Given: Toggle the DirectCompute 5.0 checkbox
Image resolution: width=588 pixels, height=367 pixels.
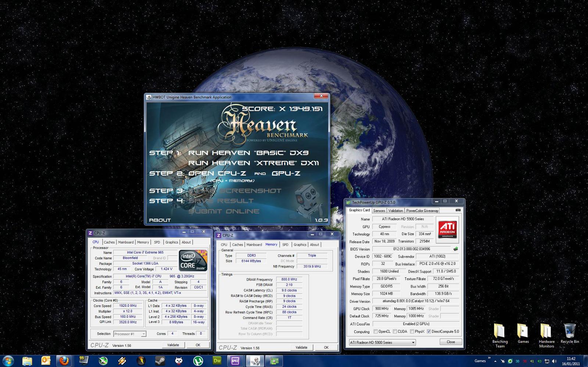Looking at the screenshot, I should click(429, 331).
